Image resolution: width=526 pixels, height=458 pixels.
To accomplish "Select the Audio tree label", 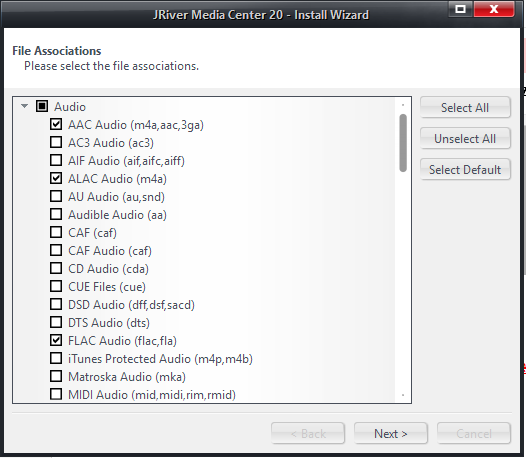I will [70, 107].
